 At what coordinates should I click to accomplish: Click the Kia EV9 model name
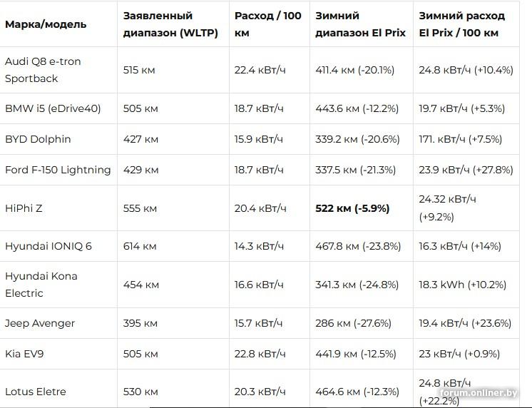(25, 354)
